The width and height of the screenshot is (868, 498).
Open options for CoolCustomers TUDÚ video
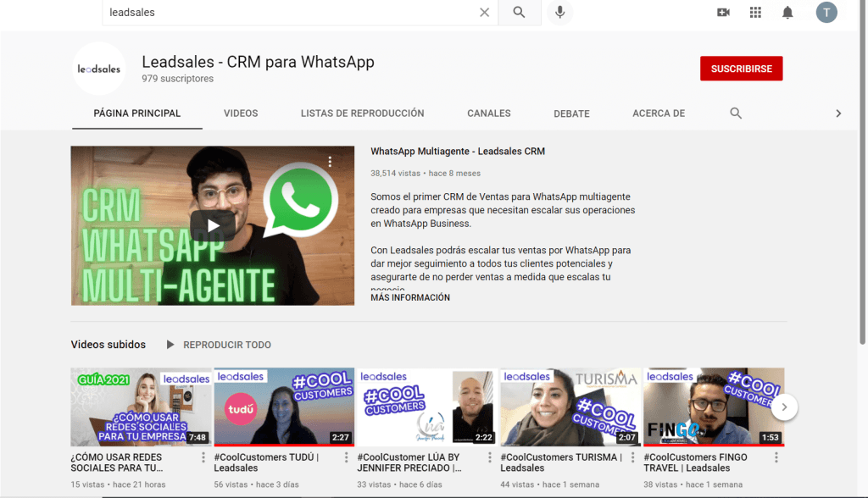tap(347, 457)
